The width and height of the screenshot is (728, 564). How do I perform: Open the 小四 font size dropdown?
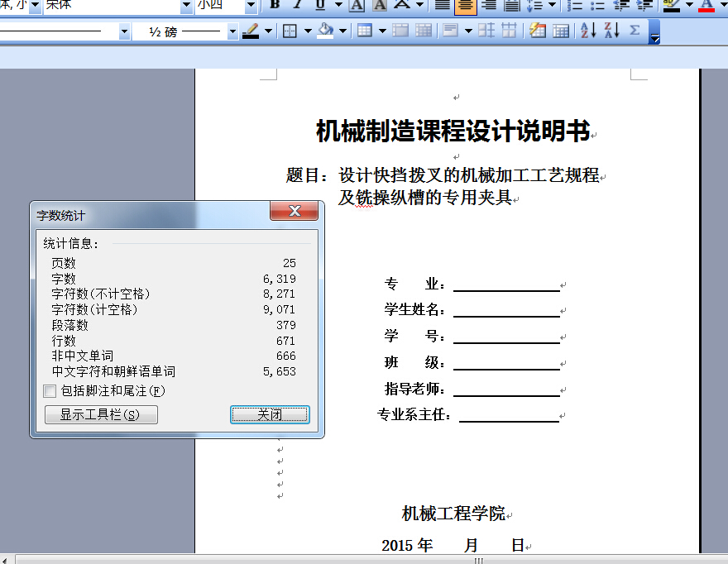pos(251,5)
